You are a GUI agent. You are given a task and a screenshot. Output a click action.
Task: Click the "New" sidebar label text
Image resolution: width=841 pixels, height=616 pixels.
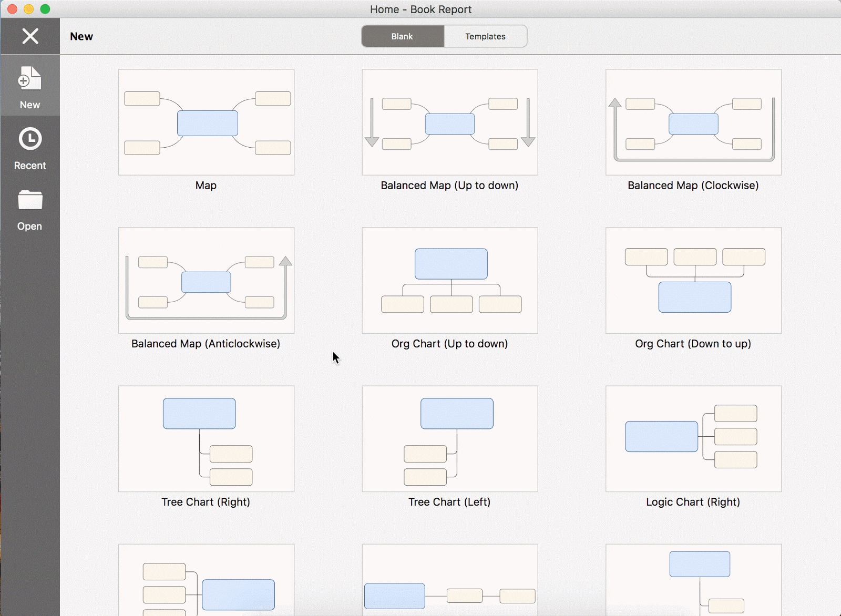[30, 105]
